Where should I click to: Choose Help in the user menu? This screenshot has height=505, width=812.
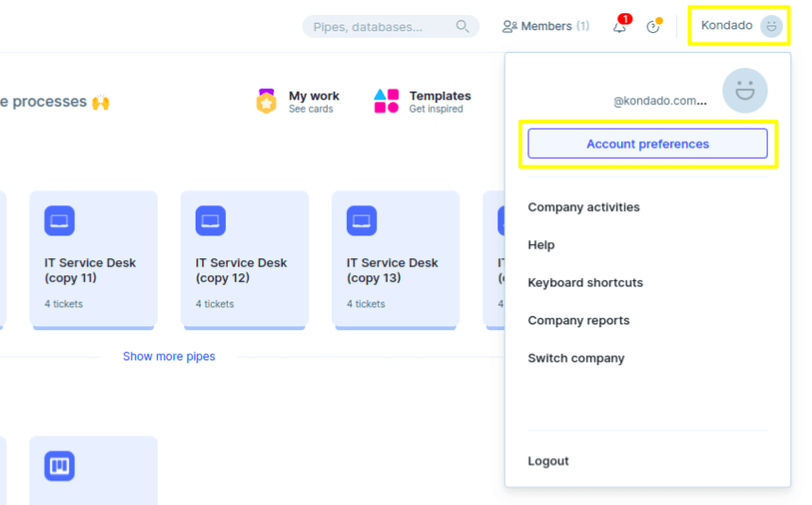point(541,245)
